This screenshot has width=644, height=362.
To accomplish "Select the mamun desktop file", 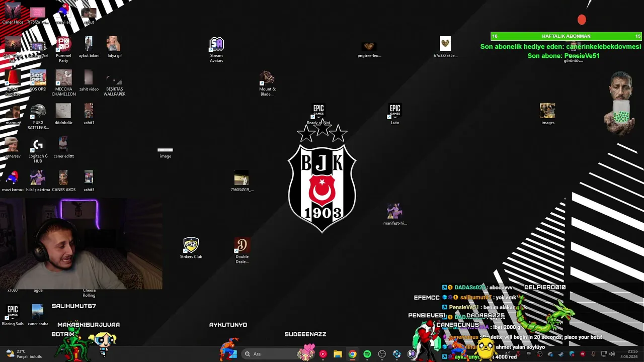I will pos(13,115).
